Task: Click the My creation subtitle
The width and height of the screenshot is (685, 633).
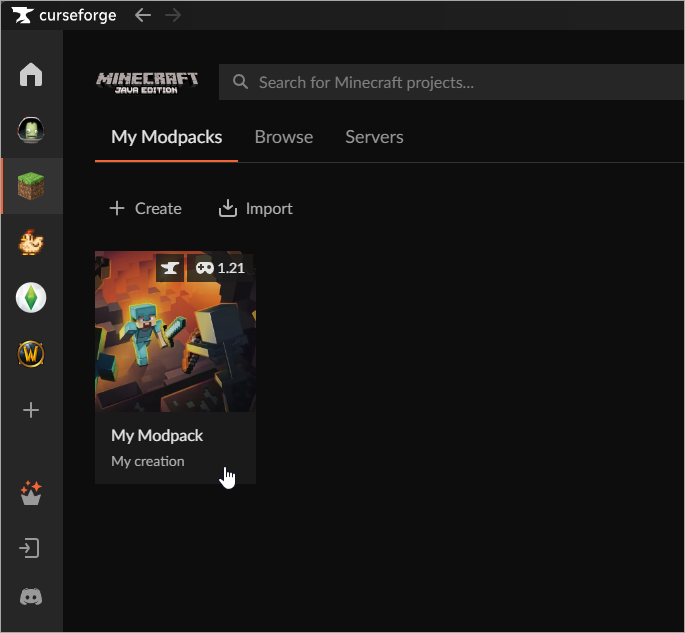Action: pos(148,461)
